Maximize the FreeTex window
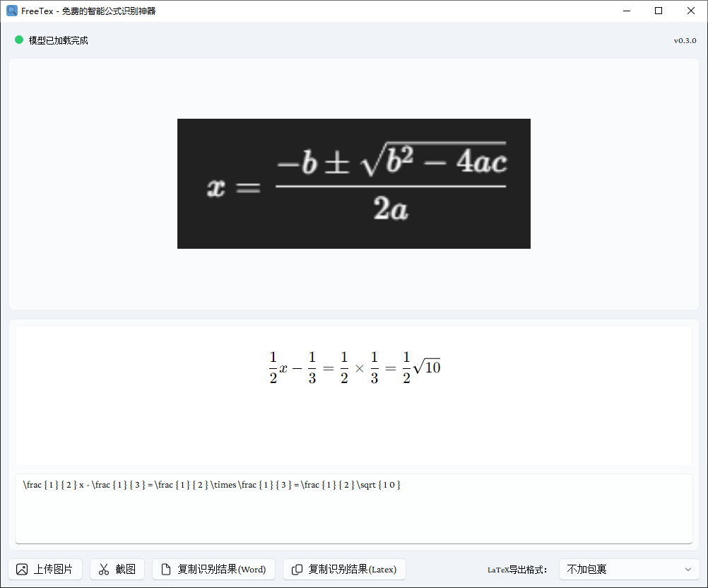Viewport: 708px width, 588px height. [659, 11]
